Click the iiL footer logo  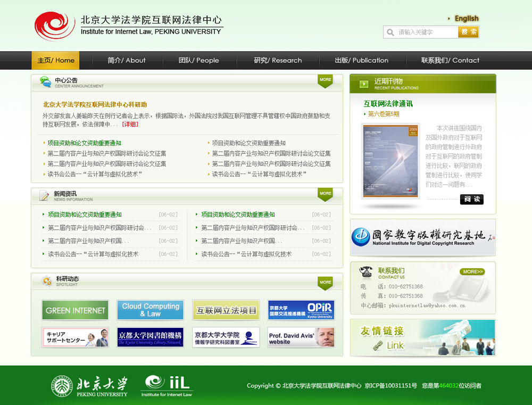[x=167, y=385]
